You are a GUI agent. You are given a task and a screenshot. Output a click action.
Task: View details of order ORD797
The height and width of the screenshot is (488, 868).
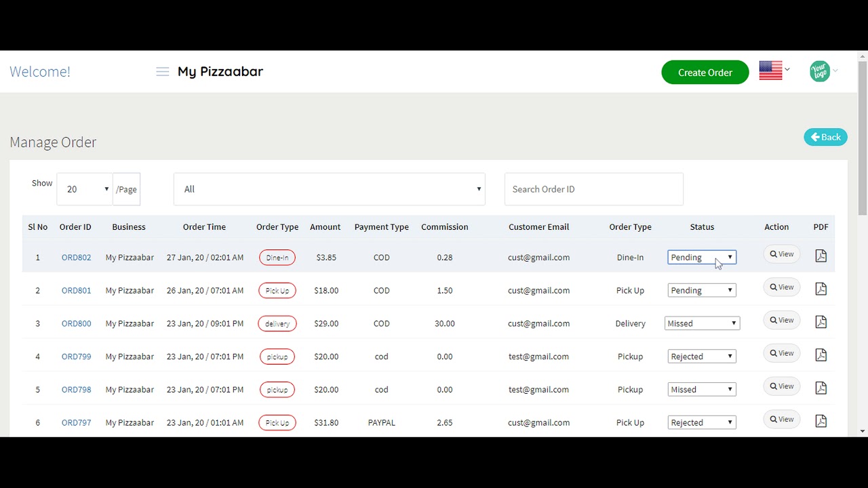click(781, 420)
